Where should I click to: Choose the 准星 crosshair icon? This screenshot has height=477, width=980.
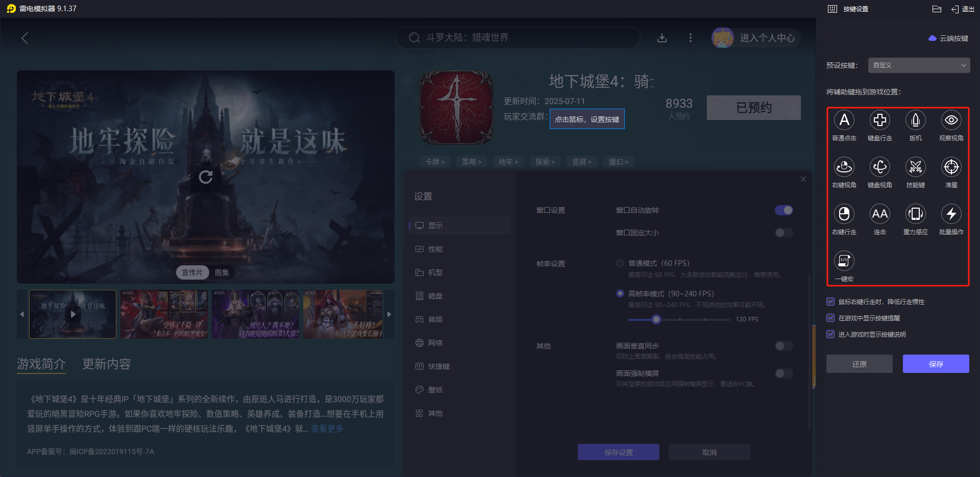pos(951,167)
